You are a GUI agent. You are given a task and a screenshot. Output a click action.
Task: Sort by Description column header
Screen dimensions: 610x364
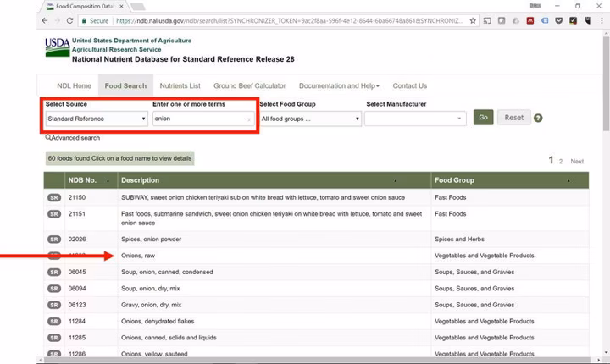pos(274,180)
